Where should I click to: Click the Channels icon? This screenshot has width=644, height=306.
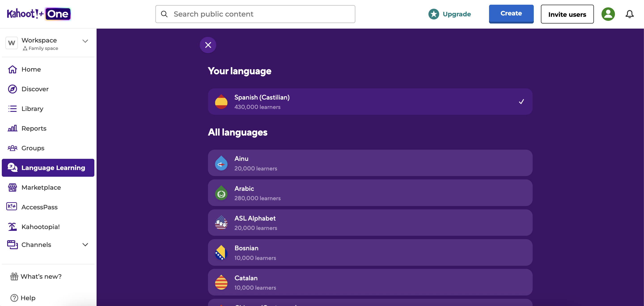[13, 245]
